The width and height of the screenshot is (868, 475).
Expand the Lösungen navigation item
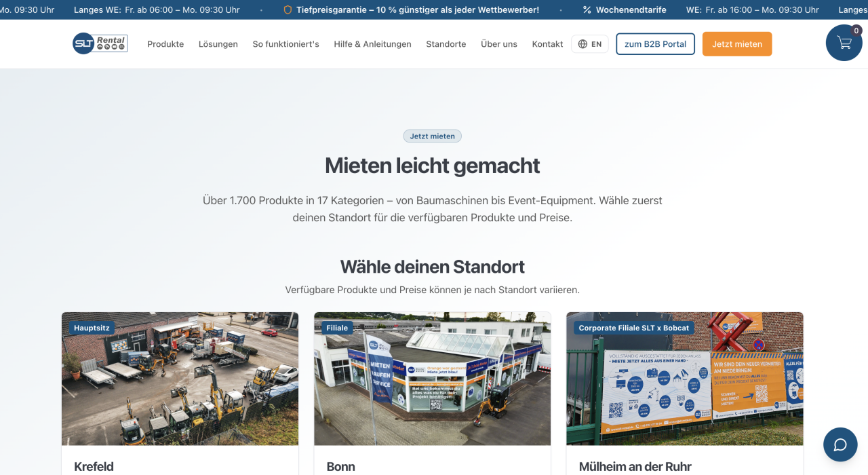click(x=218, y=44)
